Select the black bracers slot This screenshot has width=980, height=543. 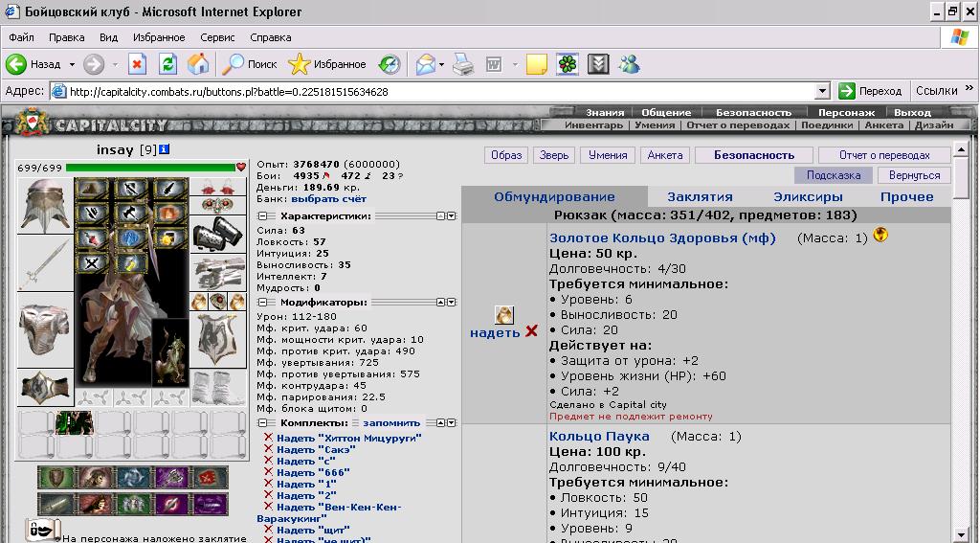[x=218, y=234]
